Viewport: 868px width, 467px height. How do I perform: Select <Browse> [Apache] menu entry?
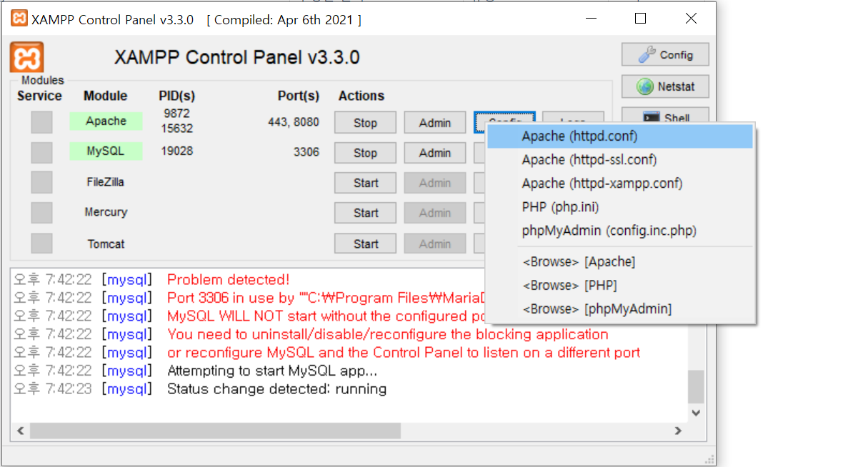pyautogui.click(x=620, y=261)
